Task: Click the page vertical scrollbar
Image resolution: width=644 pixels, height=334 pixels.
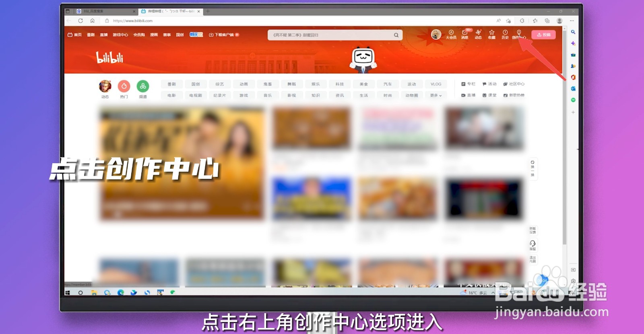Action: point(564,137)
